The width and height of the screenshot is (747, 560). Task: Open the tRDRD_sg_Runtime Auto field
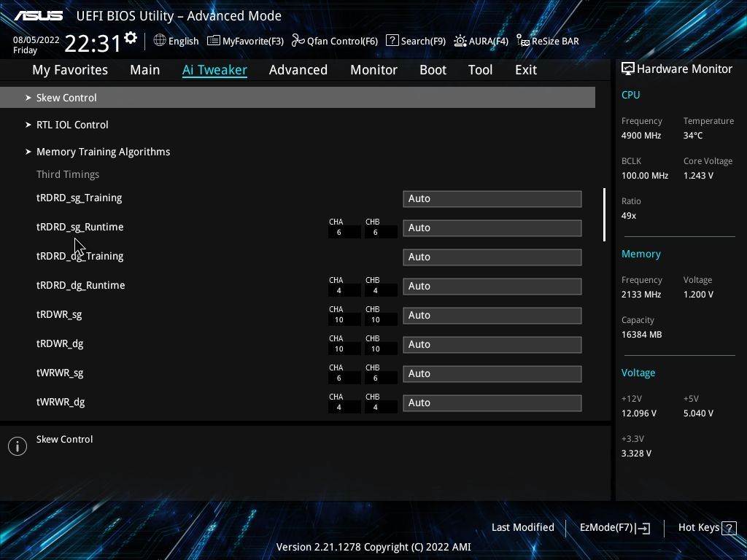492,228
